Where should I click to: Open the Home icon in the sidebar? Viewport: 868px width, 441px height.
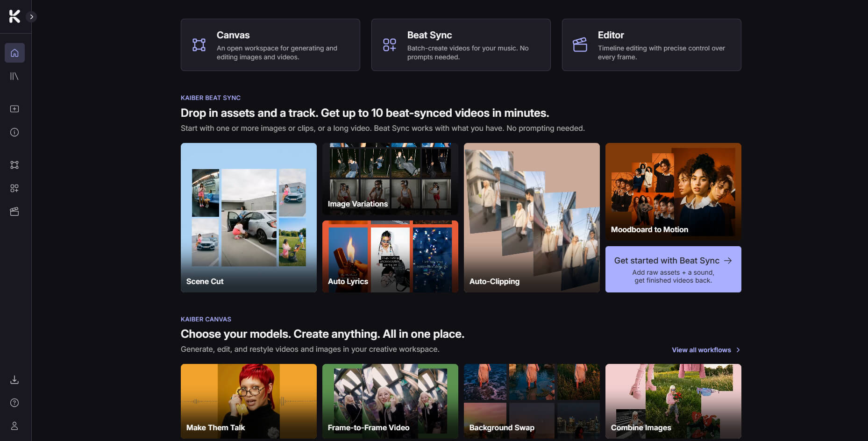coord(14,53)
